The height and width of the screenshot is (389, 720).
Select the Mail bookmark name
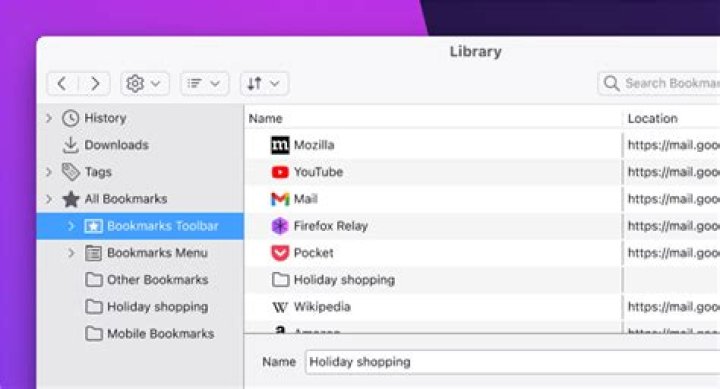tap(306, 199)
